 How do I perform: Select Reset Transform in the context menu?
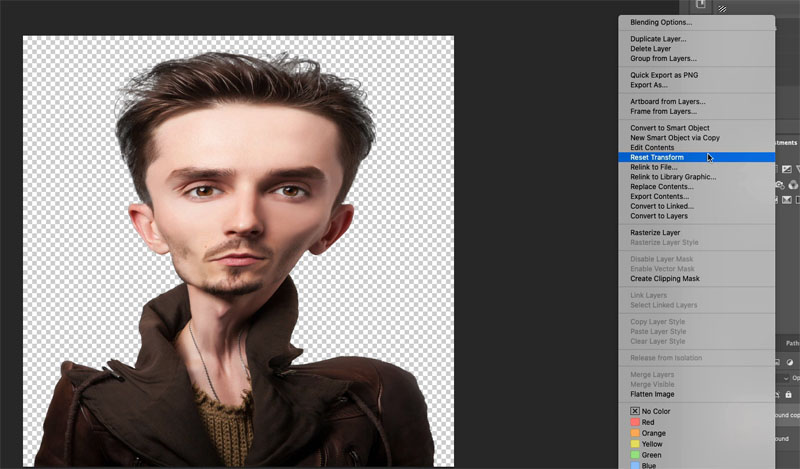657,157
